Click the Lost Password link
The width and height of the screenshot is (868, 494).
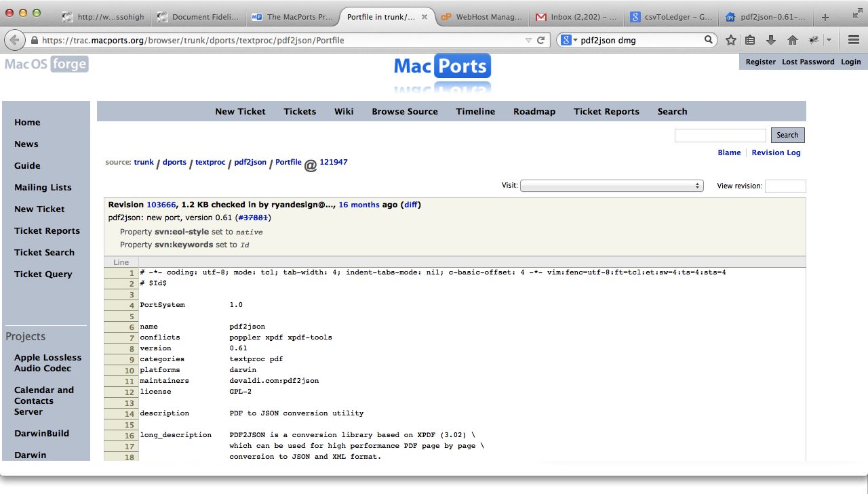(808, 62)
